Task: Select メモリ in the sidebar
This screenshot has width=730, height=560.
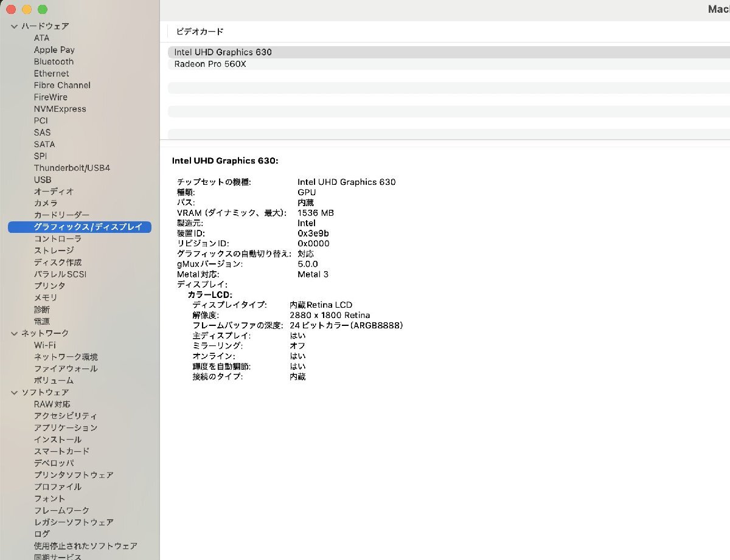Action: [46, 298]
